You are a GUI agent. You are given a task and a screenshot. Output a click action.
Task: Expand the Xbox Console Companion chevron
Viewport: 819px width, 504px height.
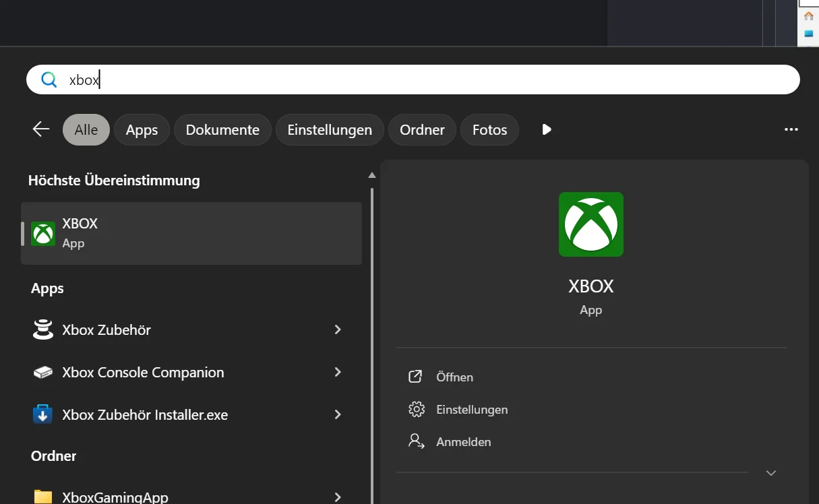pos(338,372)
